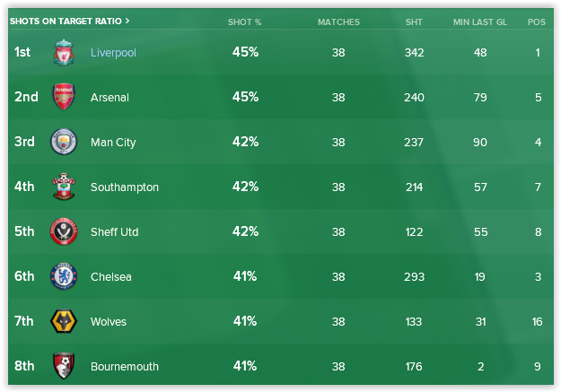This screenshot has width=561, height=392.
Task: Click the Chelsea club crest icon
Action: (x=64, y=276)
